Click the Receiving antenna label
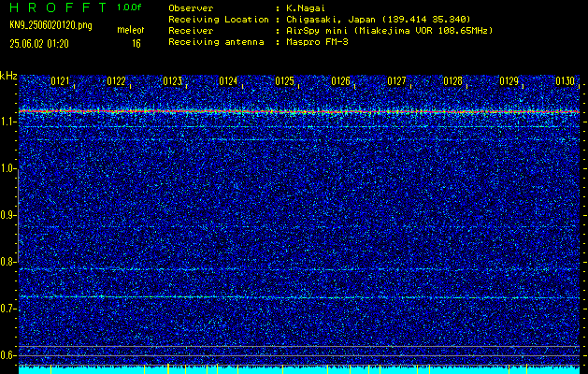Image resolution: width=588 pixels, height=374 pixels. [x=216, y=42]
